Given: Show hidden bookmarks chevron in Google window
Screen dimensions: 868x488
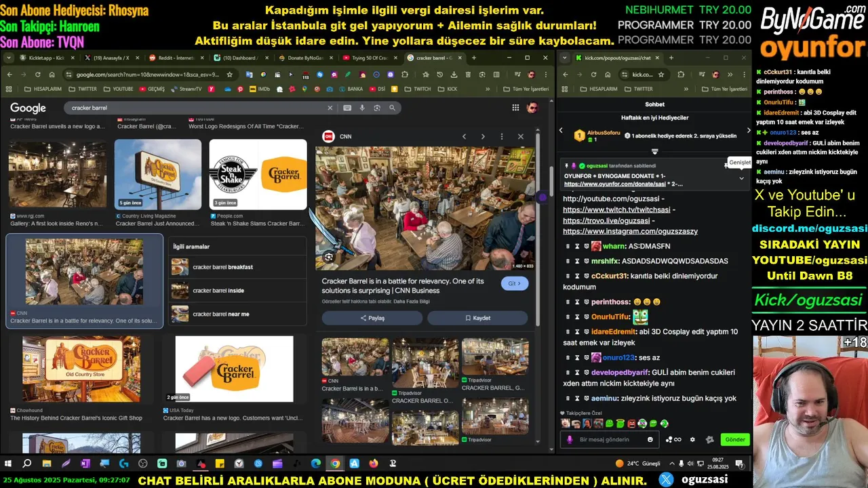Looking at the screenshot, I should [x=488, y=89].
